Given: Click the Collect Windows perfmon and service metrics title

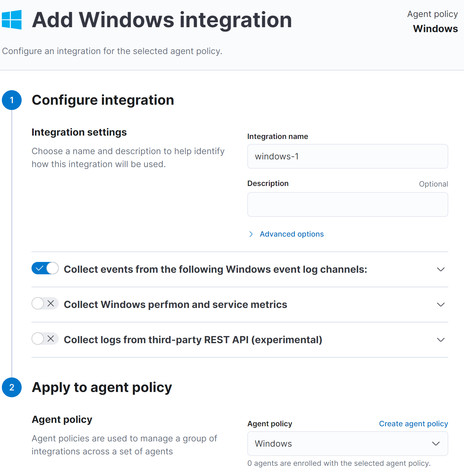Looking at the screenshot, I should tap(175, 305).
